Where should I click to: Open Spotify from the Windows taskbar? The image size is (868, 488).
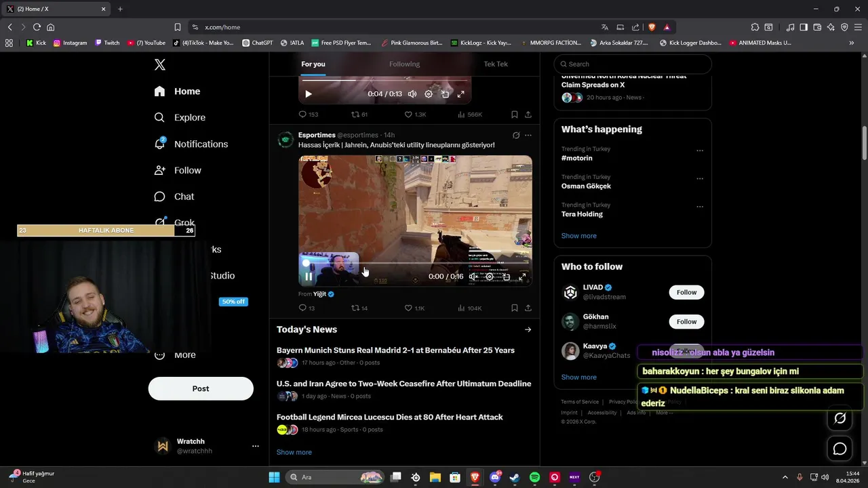(534, 477)
